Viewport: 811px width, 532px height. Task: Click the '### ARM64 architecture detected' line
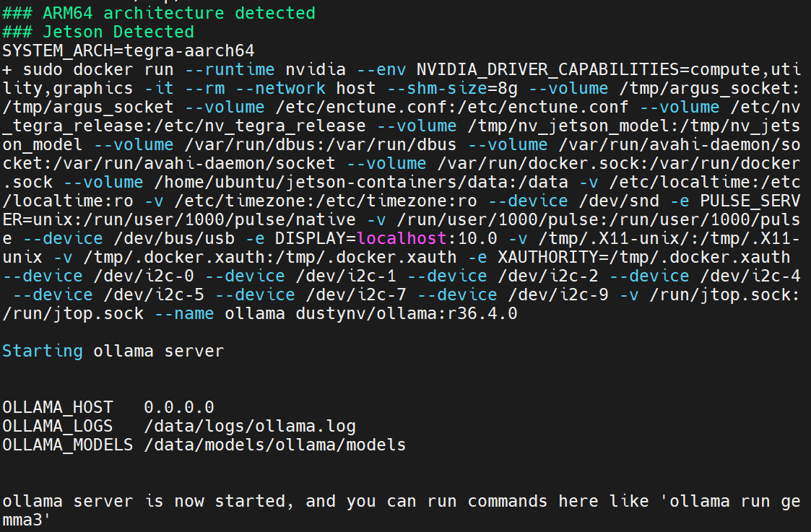pos(159,13)
